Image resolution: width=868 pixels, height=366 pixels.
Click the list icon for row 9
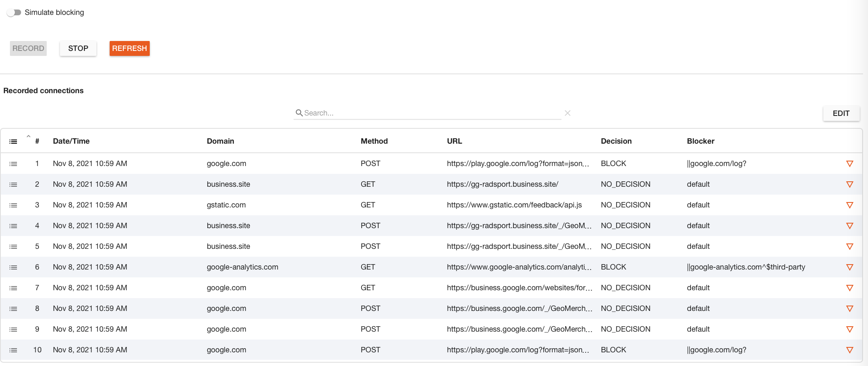point(13,330)
